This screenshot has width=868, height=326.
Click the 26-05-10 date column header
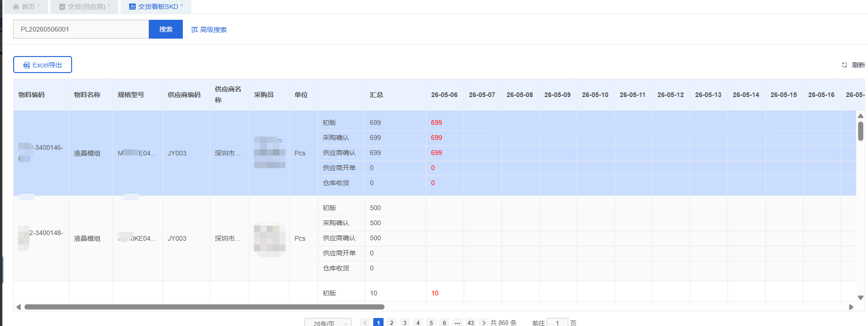(595, 95)
